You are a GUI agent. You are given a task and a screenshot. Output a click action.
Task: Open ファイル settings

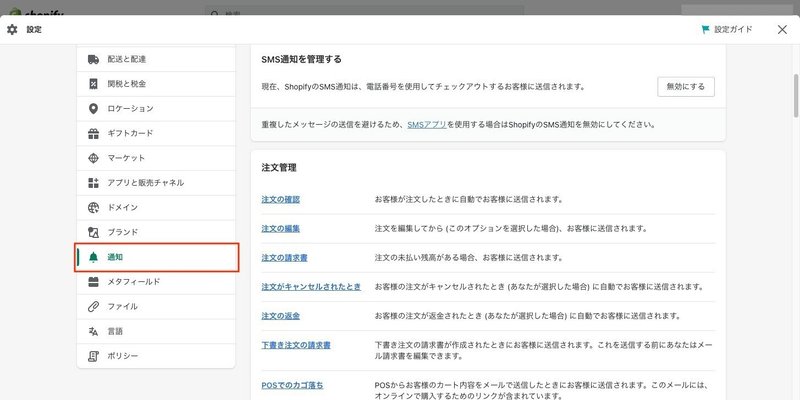point(156,307)
